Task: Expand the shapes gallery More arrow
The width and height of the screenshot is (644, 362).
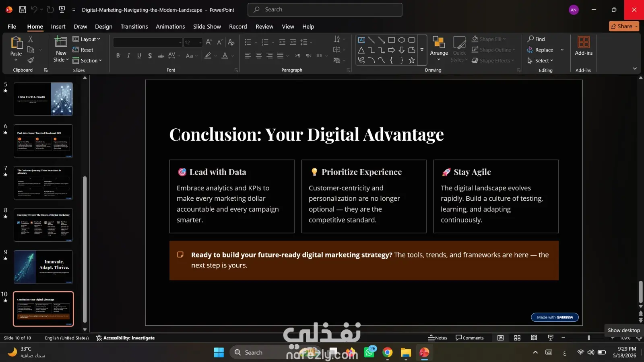Action: [422, 50]
